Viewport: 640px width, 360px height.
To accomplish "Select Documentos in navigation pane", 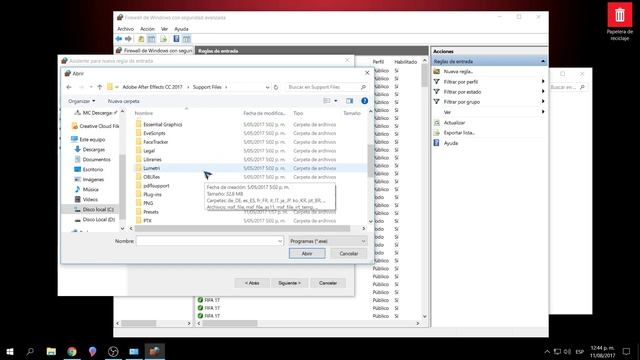I will pos(96,160).
